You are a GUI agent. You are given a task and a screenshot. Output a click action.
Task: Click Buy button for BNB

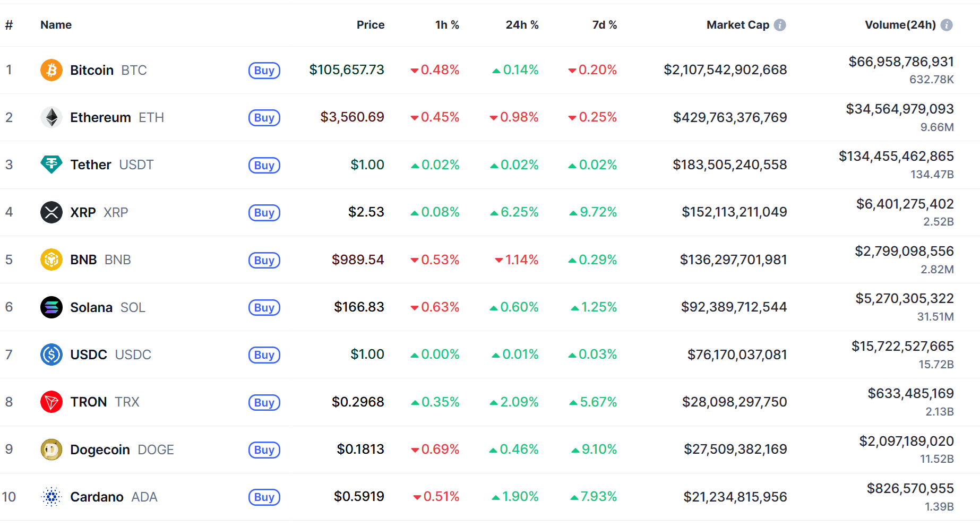(264, 260)
